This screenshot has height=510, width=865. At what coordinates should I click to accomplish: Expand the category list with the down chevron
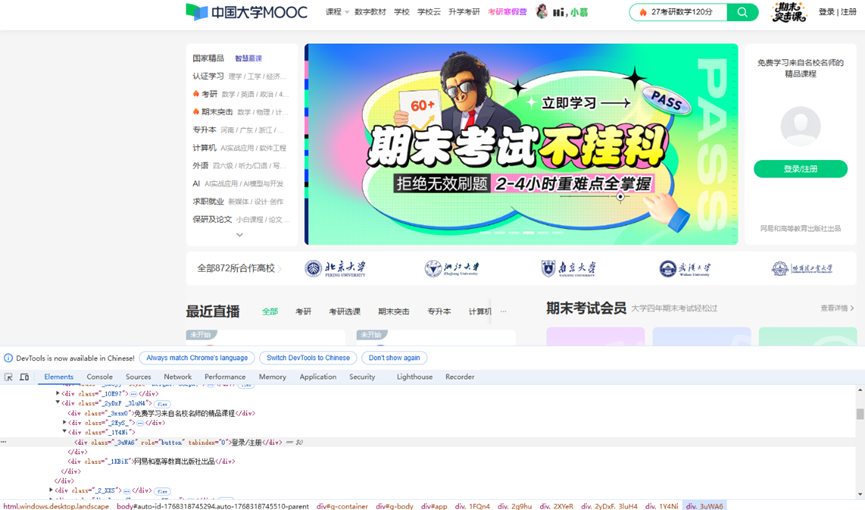click(x=239, y=235)
